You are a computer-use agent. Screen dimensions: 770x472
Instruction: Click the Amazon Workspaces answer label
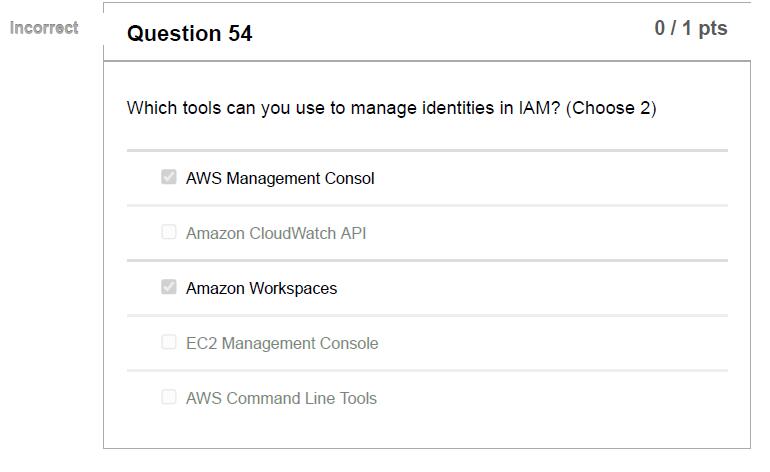(261, 289)
